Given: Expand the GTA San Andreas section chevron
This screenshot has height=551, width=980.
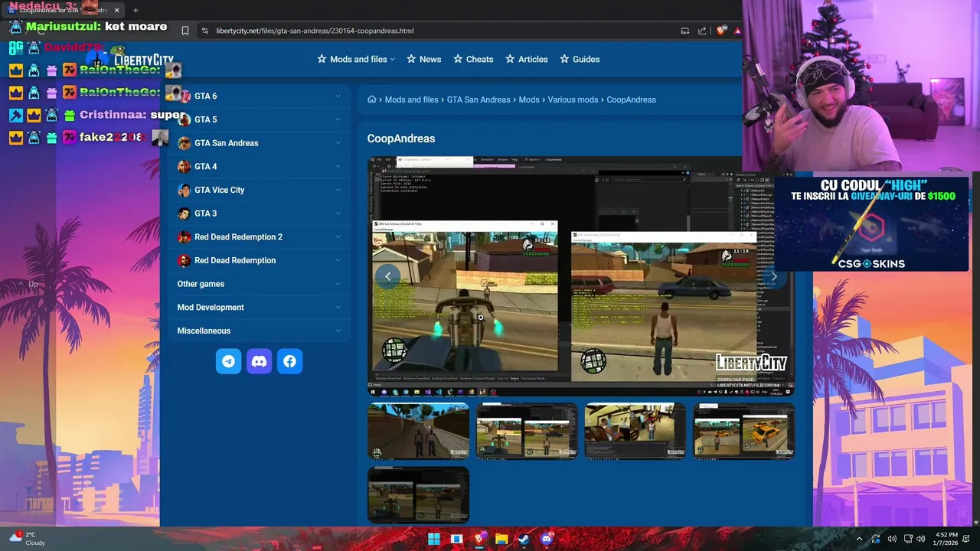Looking at the screenshot, I should coord(338,143).
